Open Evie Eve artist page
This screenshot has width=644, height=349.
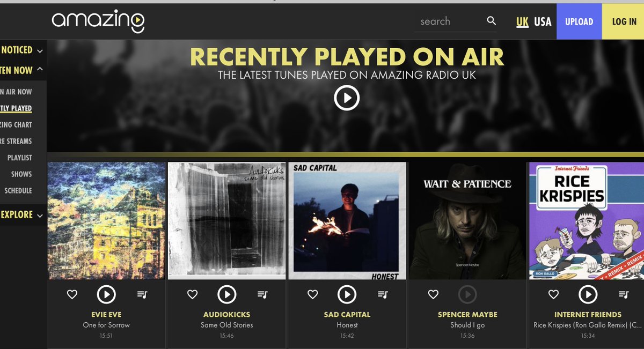[x=106, y=315]
